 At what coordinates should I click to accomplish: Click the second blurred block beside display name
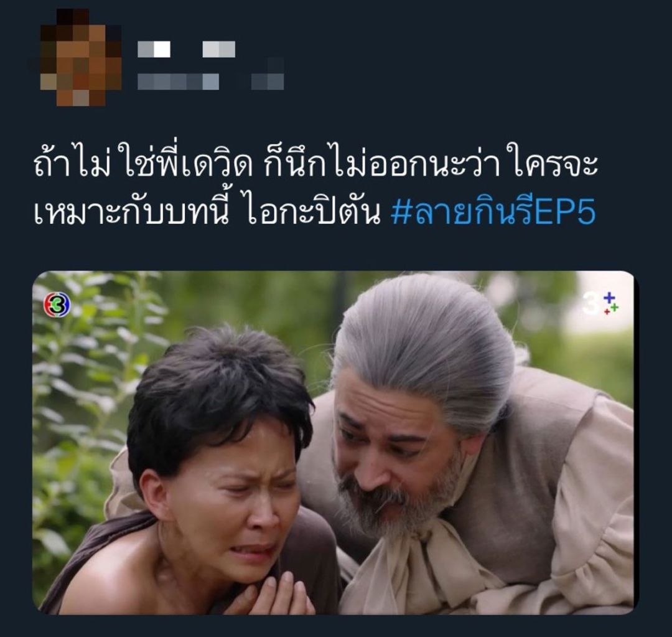(219, 49)
